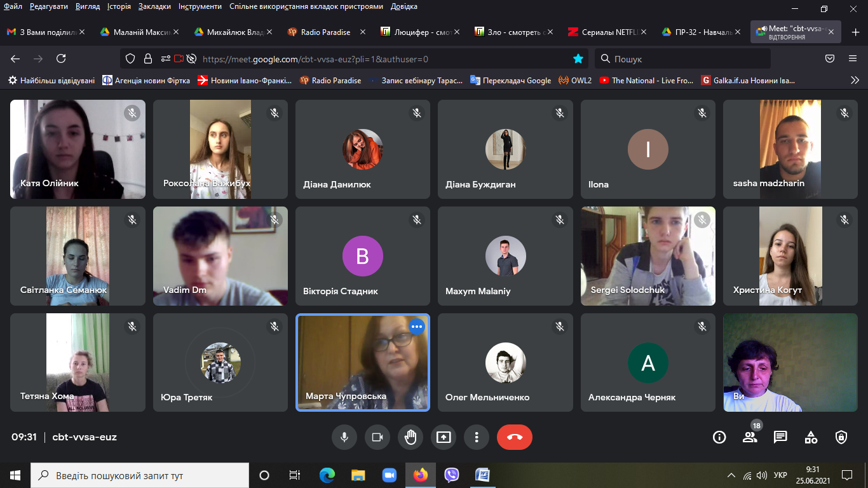Toggle the camera on or off
Image resolution: width=868 pixels, height=488 pixels.
[377, 437]
